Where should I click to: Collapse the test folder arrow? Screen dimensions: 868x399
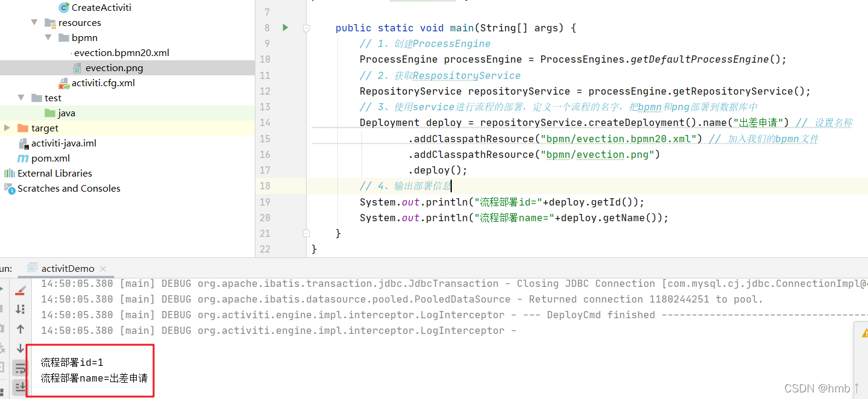tap(21, 98)
